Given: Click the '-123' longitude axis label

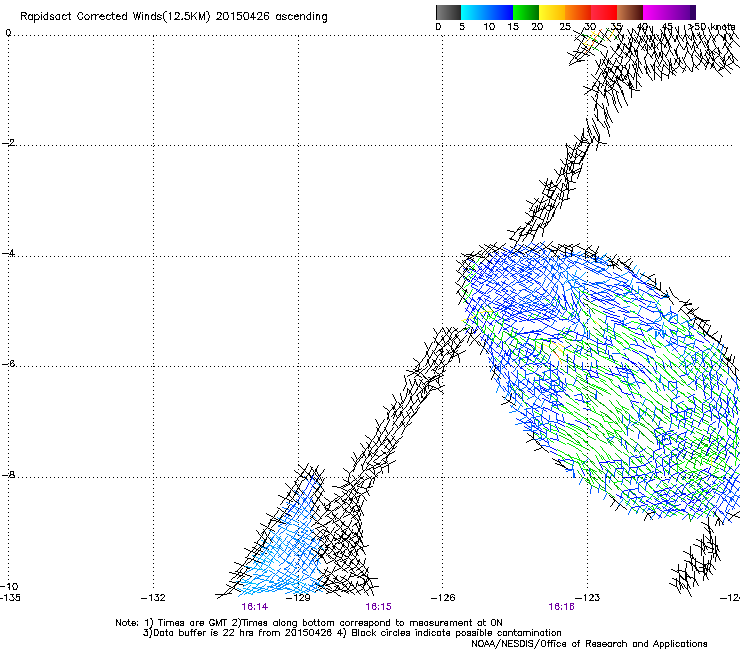Looking at the screenshot, I should tap(588, 598).
